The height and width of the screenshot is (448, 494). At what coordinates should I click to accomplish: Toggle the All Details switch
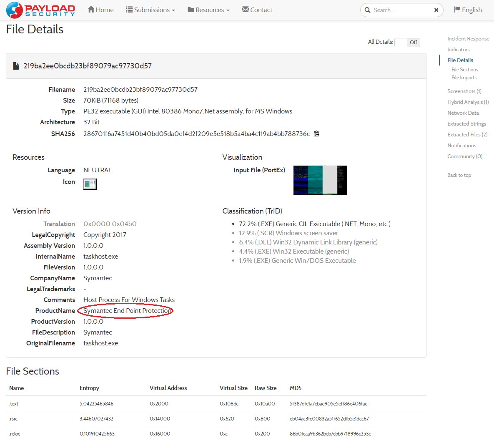coord(407,42)
